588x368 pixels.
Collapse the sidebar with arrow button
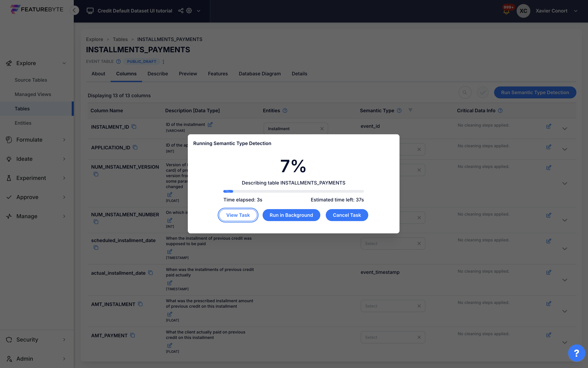(74, 10)
